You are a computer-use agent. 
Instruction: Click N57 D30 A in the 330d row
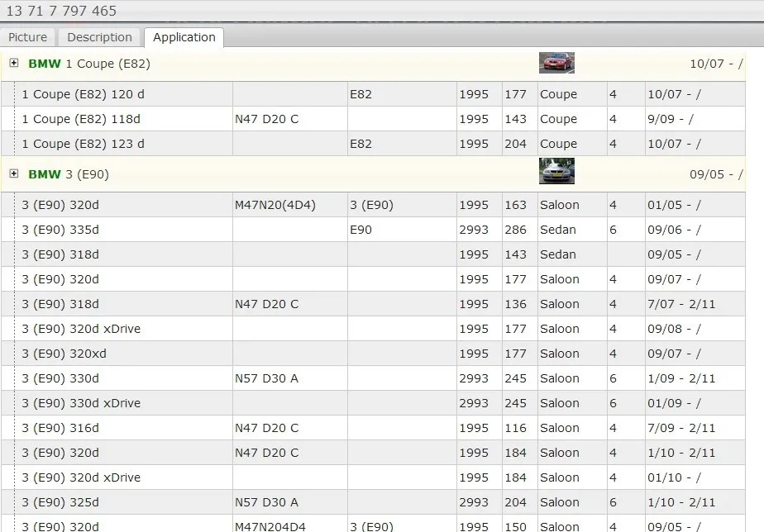coord(266,378)
